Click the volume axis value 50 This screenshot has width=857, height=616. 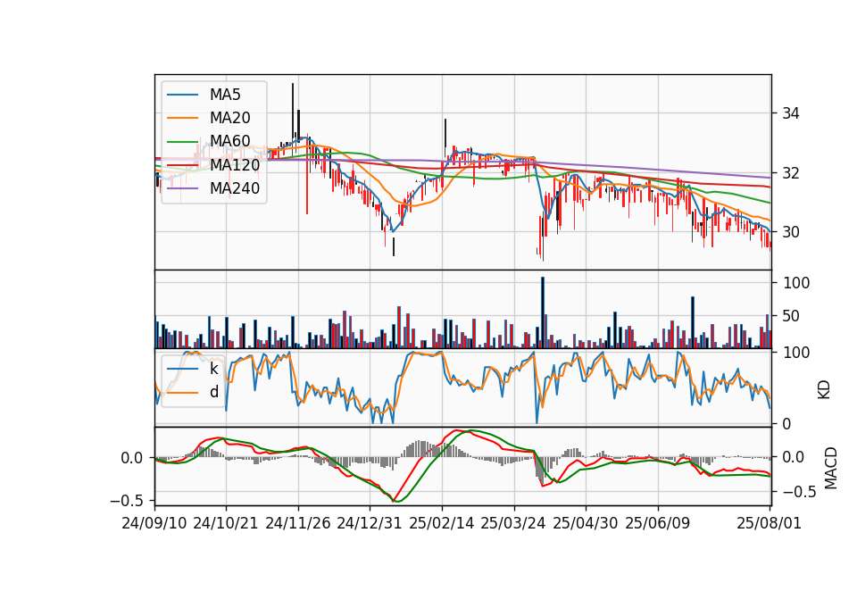[x=792, y=316]
